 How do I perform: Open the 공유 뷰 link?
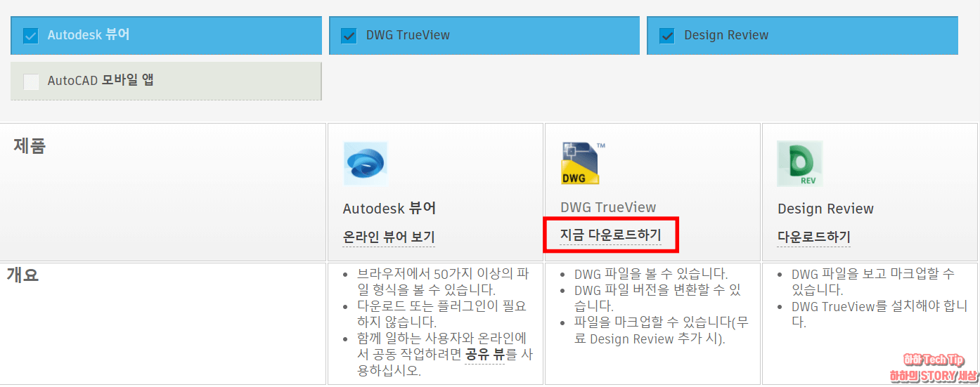(x=484, y=355)
